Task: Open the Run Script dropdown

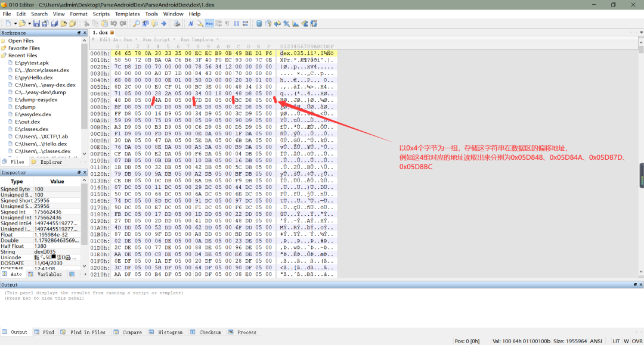Action: point(159,39)
